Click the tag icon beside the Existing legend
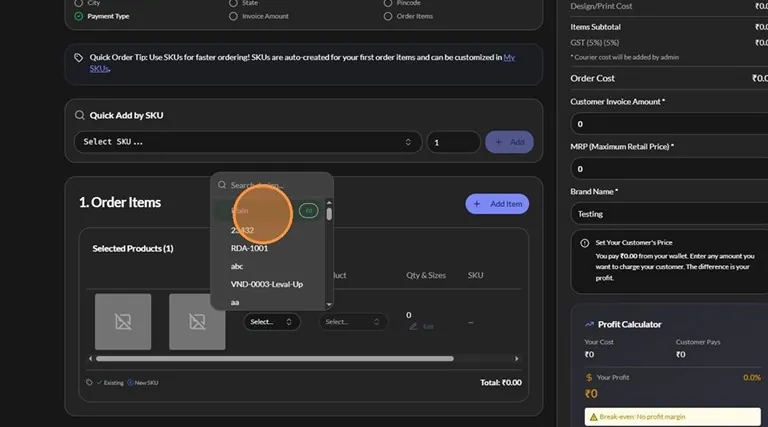The image size is (768, 427). [x=89, y=382]
